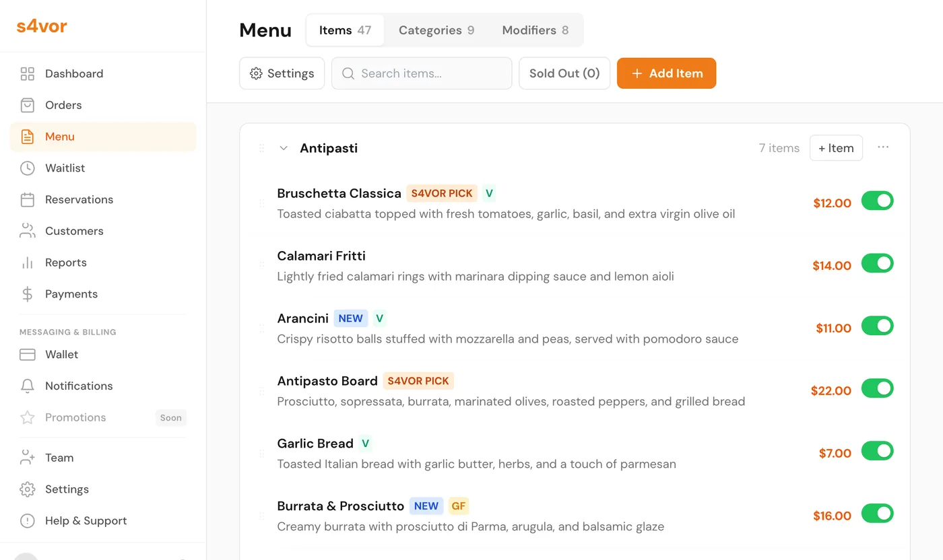
Task: Open Reservations via the calendar icon
Action: tap(27, 199)
